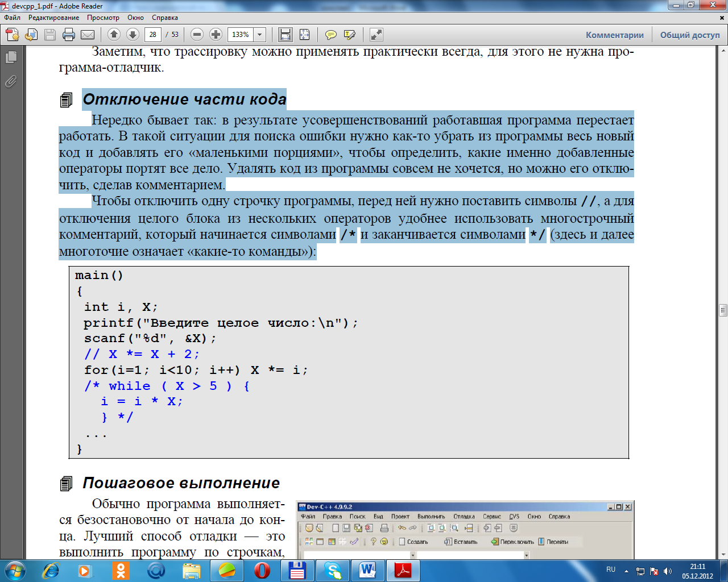
Task: Switch to full screen read mode
Action: pyautogui.click(x=376, y=35)
